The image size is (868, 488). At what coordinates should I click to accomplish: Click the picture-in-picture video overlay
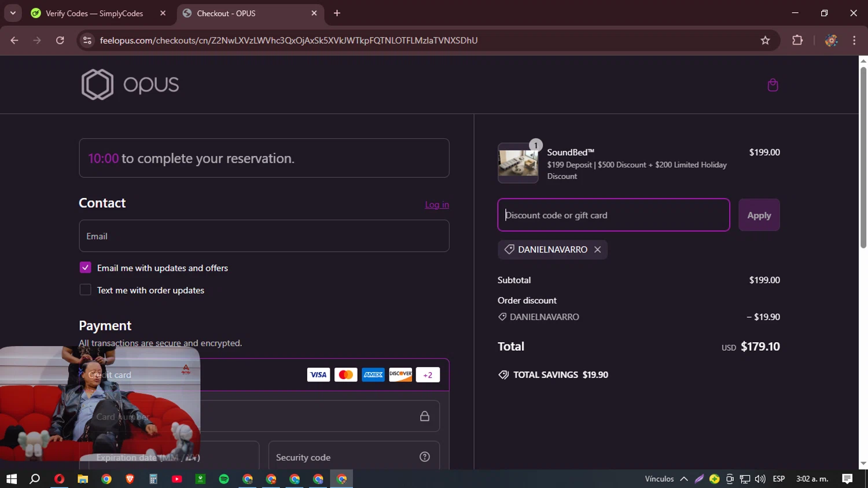click(100, 403)
